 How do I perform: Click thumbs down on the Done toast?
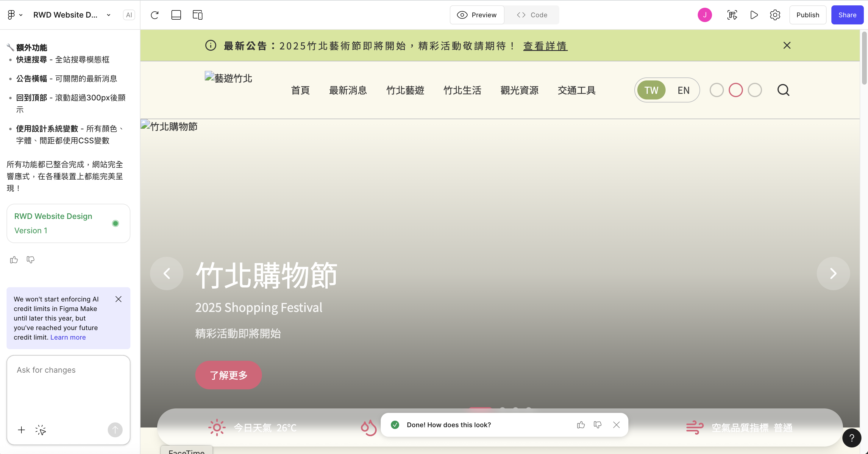pos(597,425)
